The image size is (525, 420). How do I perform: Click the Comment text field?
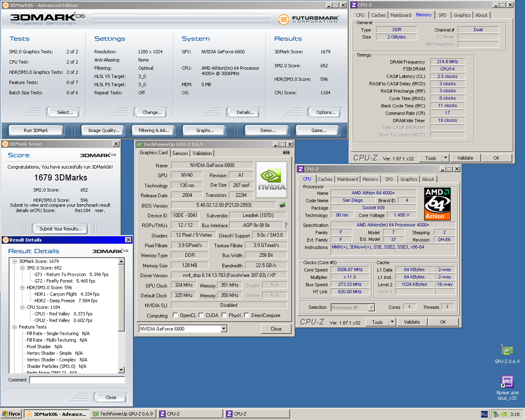point(77,380)
